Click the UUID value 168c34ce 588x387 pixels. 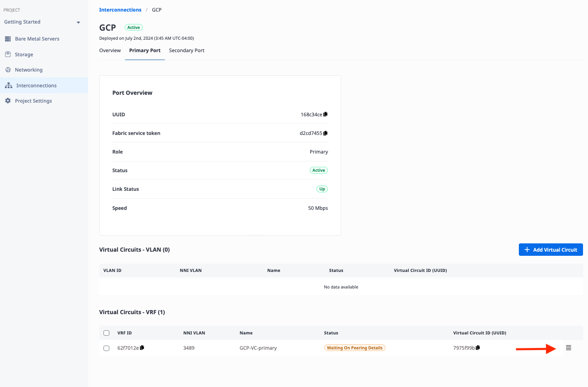click(311, 115)
